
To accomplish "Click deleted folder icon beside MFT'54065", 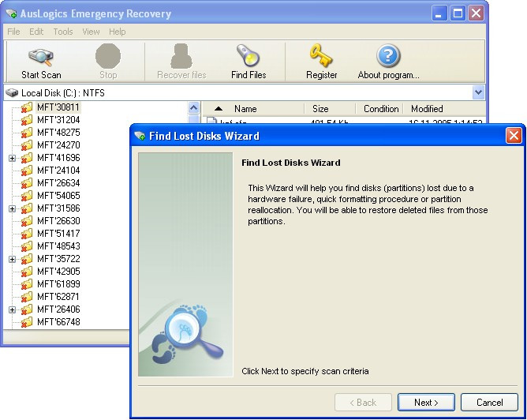I will 27,196.
